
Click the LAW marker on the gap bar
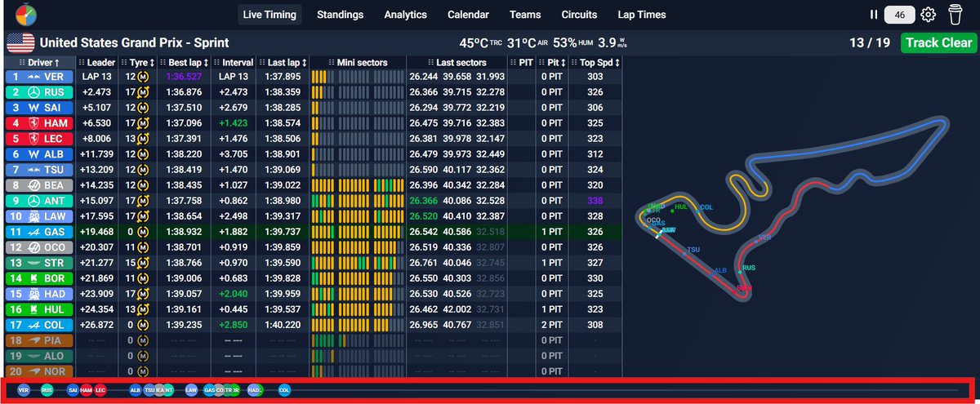(191, 390)
